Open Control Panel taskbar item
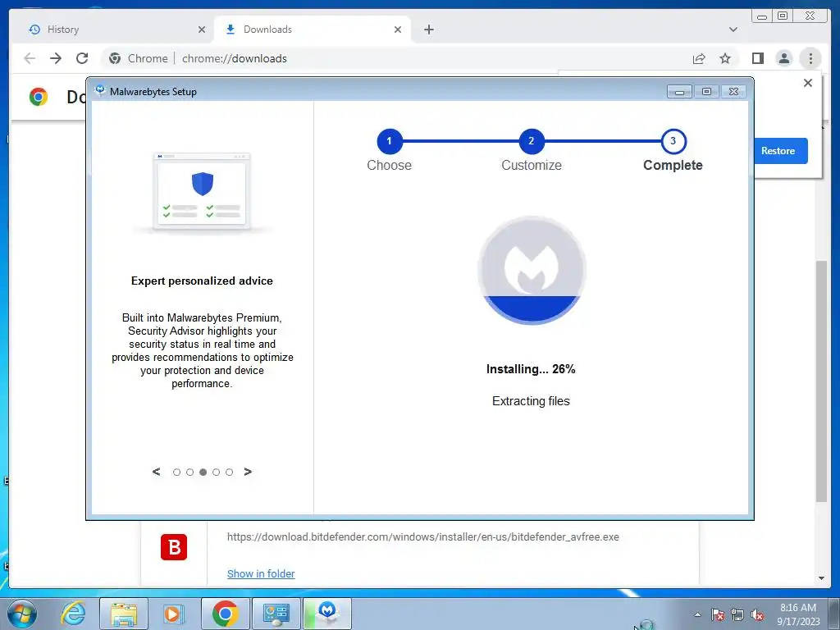 pos(276,614)
